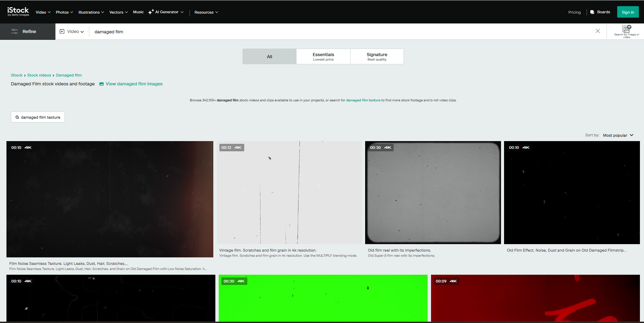
Task: Select the Signature best quality tab
Action: (x=377, y=56)
